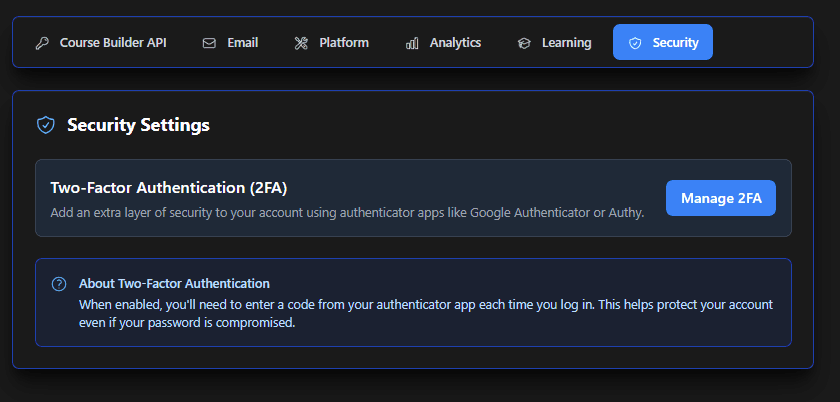Select the Learning tab

566,43
